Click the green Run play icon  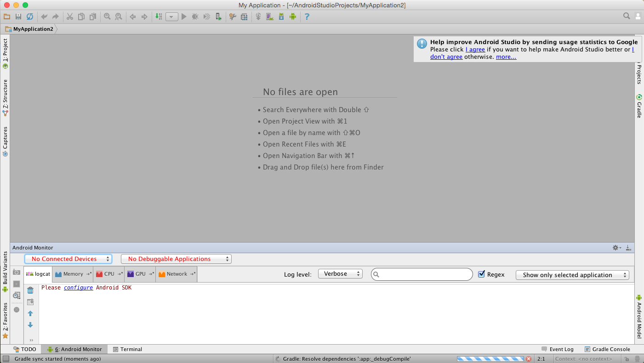click(184, 17)
